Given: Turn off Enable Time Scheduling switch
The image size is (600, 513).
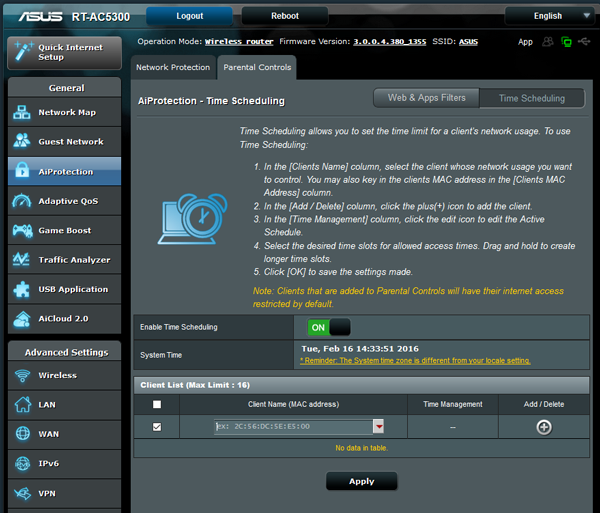Looking at the screenshot, I should [x=329, y=327].
